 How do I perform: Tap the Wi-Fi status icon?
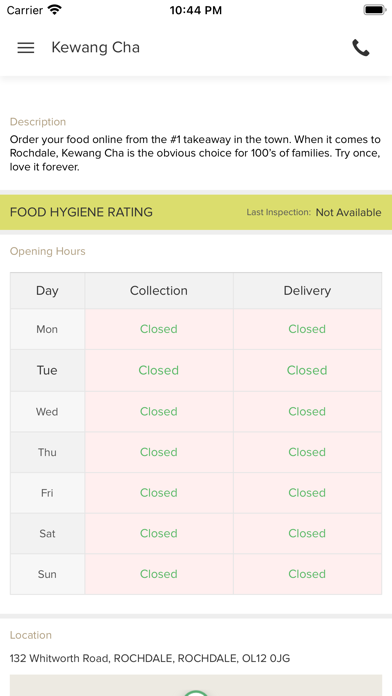[55, 10]
